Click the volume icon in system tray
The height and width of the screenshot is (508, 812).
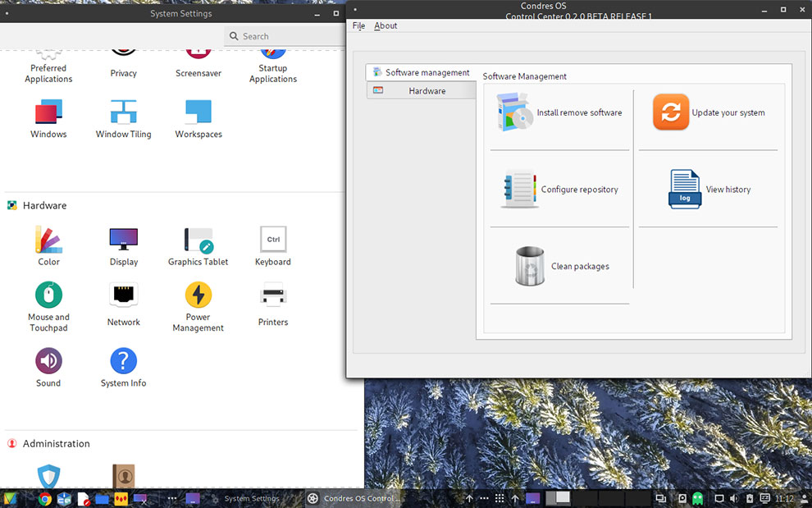tap(733, 499)
